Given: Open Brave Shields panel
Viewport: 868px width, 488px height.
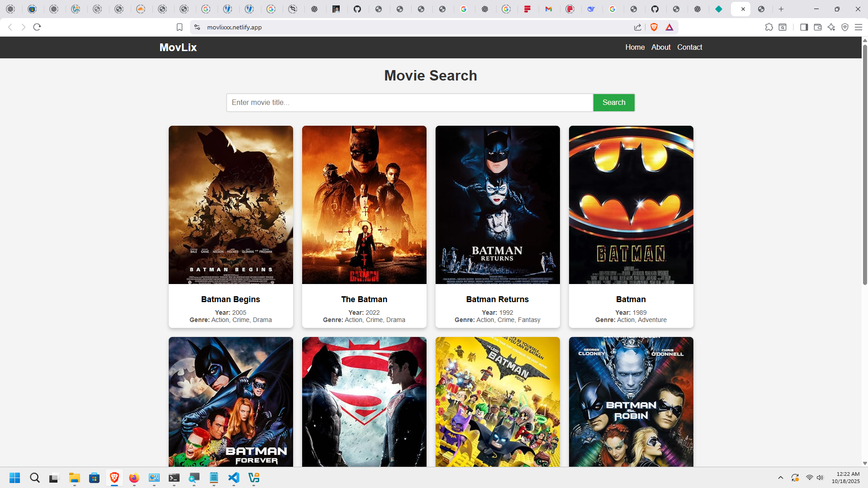Looking at the screenshot, I should coord(654,27).
